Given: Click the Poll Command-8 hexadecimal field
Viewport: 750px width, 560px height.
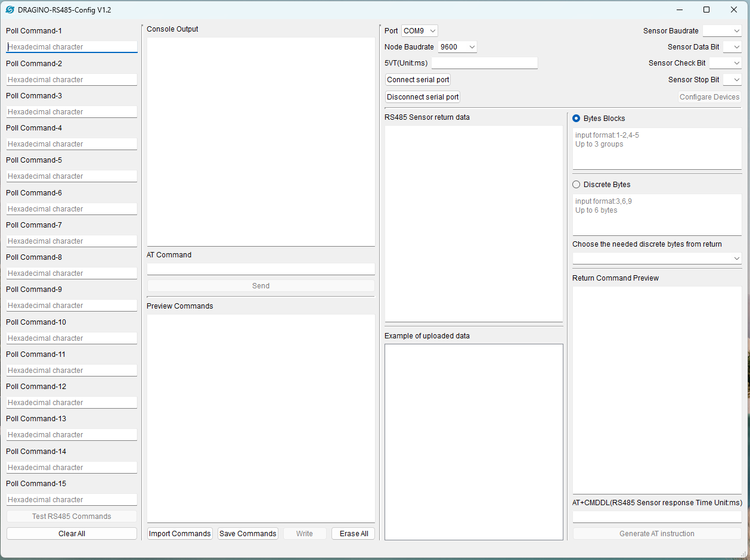Looking at the screenshot, I should pos(72,273).
